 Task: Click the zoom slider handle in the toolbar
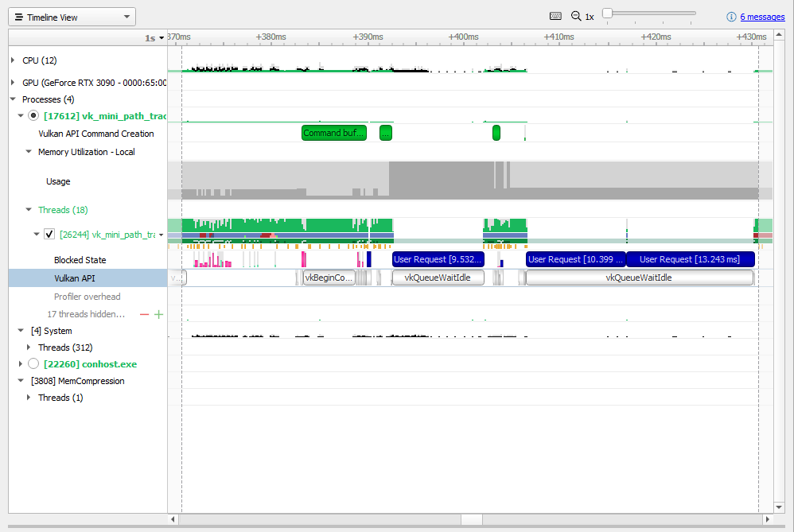tap(609, 14)
